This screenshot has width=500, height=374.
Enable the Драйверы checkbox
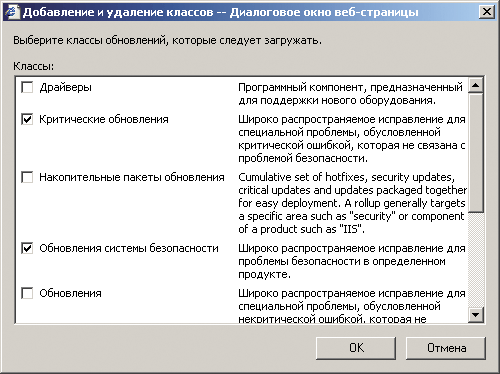[27, 87]
